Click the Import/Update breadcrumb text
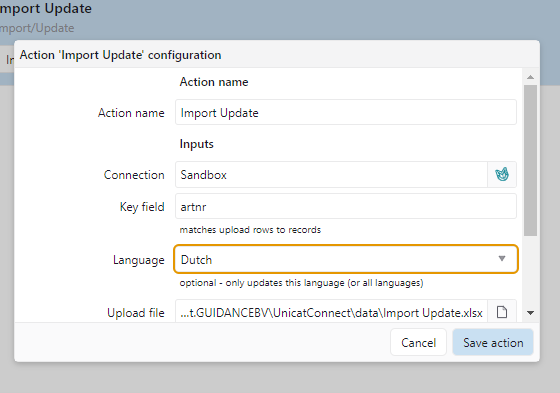Viewport: 560px width, 393px height. 37,28
